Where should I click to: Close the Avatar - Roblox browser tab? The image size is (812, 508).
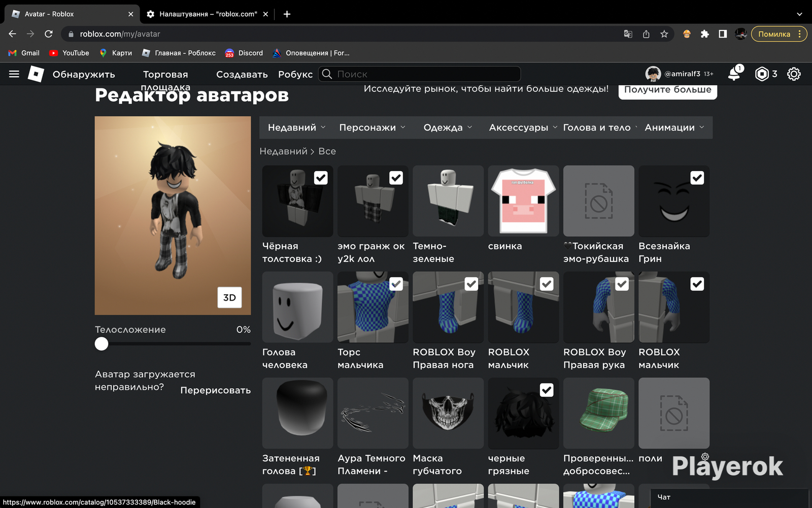(130, 14)
